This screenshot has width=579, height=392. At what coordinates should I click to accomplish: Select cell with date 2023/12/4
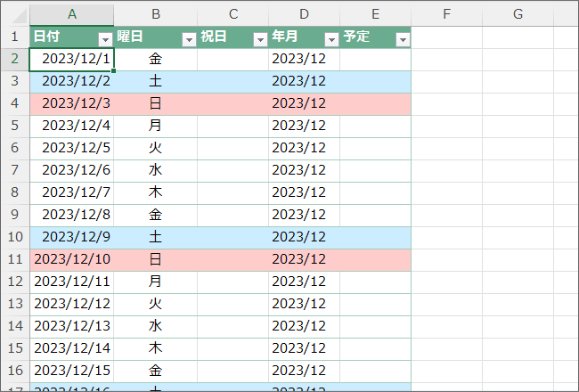coord(71,126)
